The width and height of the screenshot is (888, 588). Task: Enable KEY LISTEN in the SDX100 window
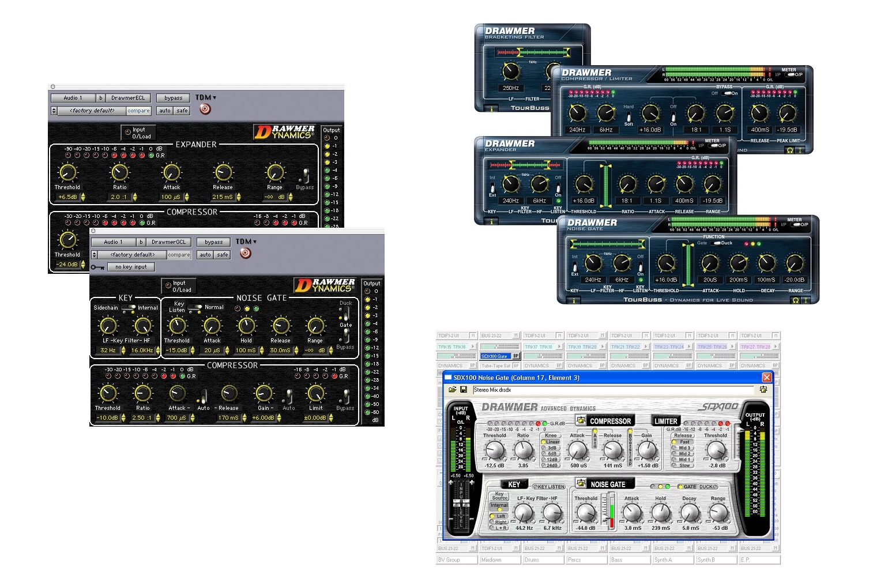(x=548, y=487)
